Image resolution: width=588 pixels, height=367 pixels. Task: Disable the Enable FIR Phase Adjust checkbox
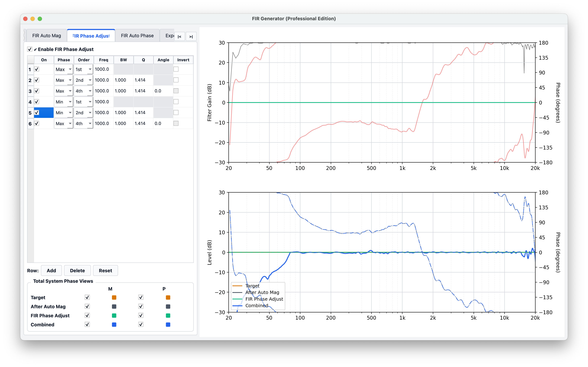(30, 49)
